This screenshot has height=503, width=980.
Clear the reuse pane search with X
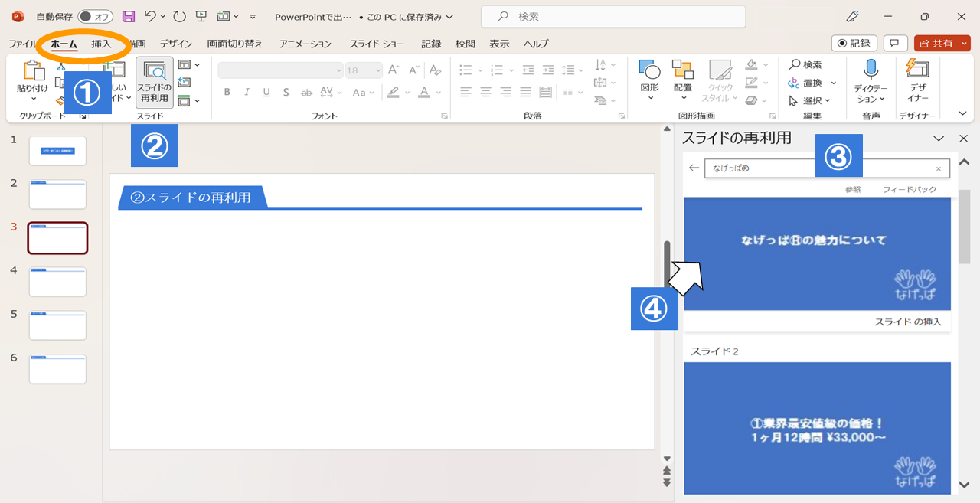939,169
